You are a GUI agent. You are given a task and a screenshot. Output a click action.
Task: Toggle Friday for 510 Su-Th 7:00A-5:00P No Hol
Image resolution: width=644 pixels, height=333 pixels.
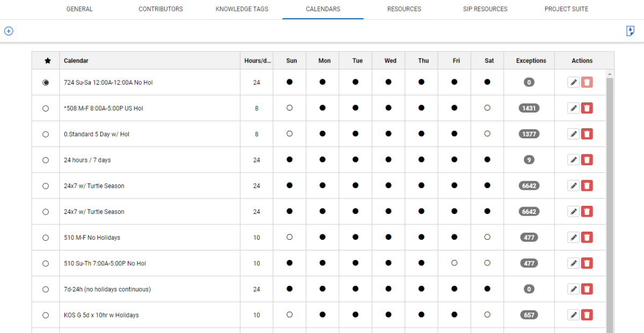click(455, 263)
